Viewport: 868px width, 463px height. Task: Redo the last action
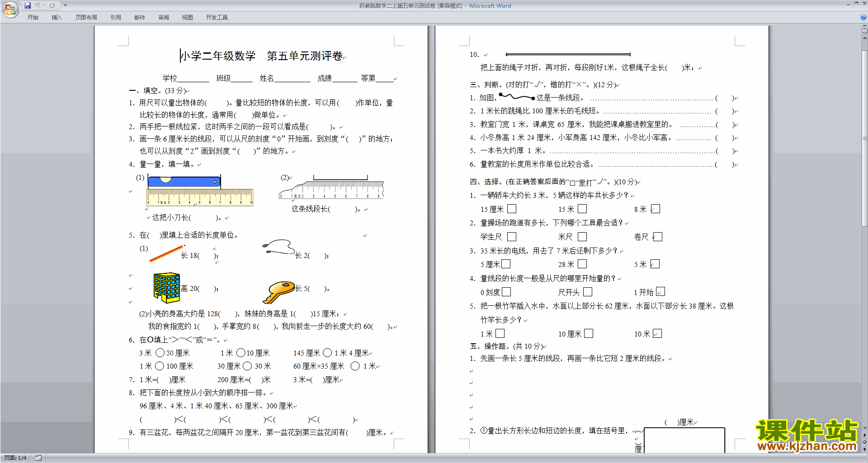point(52,5)
